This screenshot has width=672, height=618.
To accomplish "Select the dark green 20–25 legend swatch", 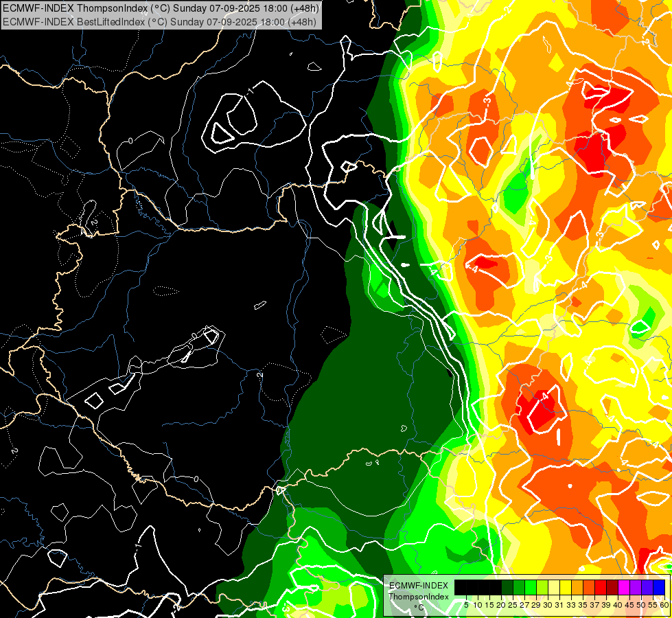I will point(507,587).
